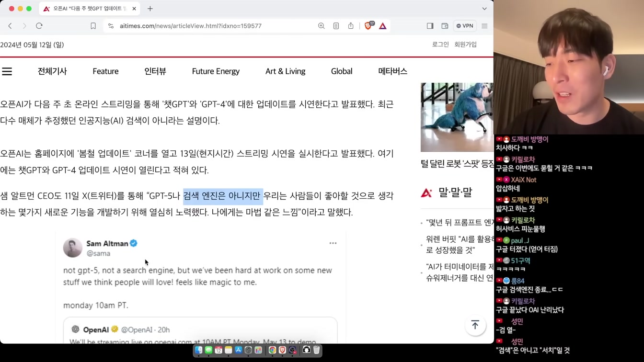
Task: Click the @sama handle
Action: (x=98, y=253)
